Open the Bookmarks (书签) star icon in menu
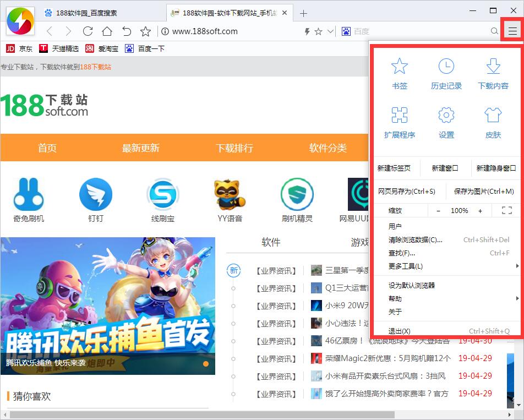524x420 pixels. point(399,67)
